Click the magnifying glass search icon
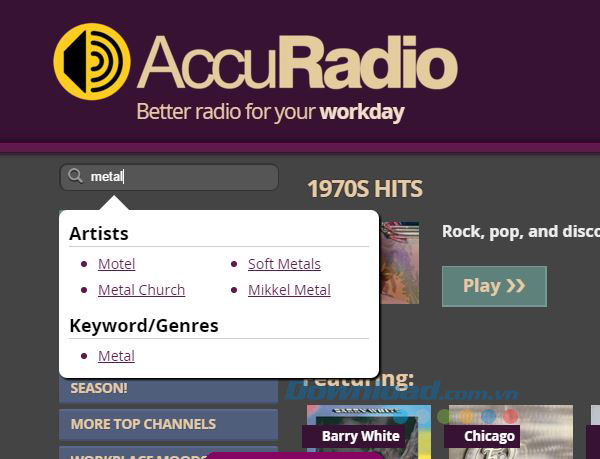This screenshot has width=600, height=459. (75, 176)
